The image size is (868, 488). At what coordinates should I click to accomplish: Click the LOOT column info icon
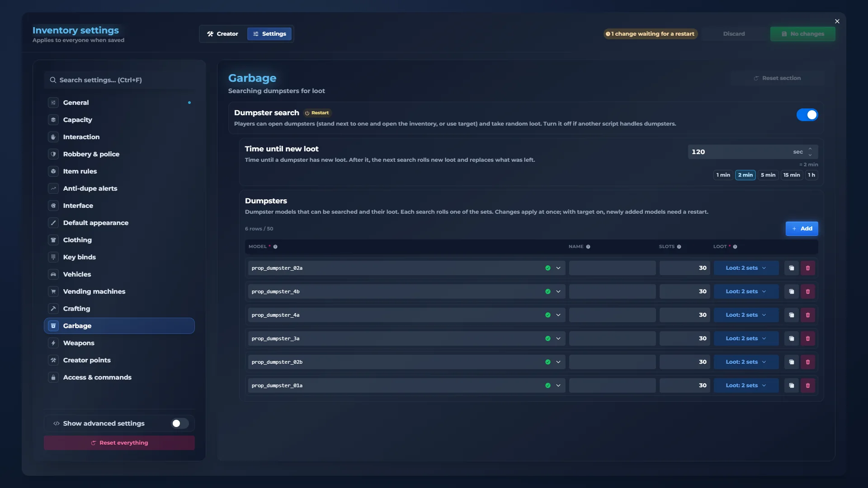click(735, 247)
